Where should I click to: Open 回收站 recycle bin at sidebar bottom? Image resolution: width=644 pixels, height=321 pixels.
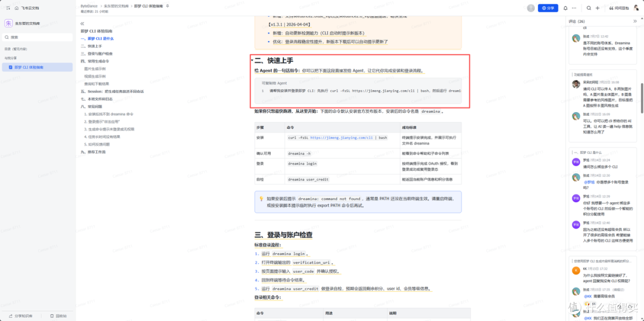tap(58, 316)
